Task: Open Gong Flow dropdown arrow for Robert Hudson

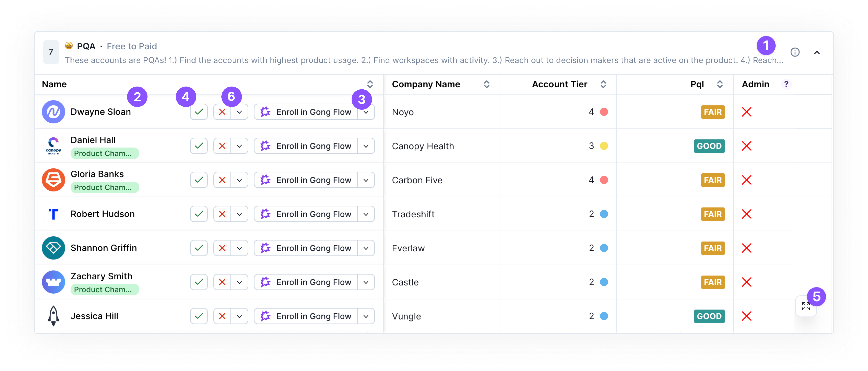Action: (366, 214)
